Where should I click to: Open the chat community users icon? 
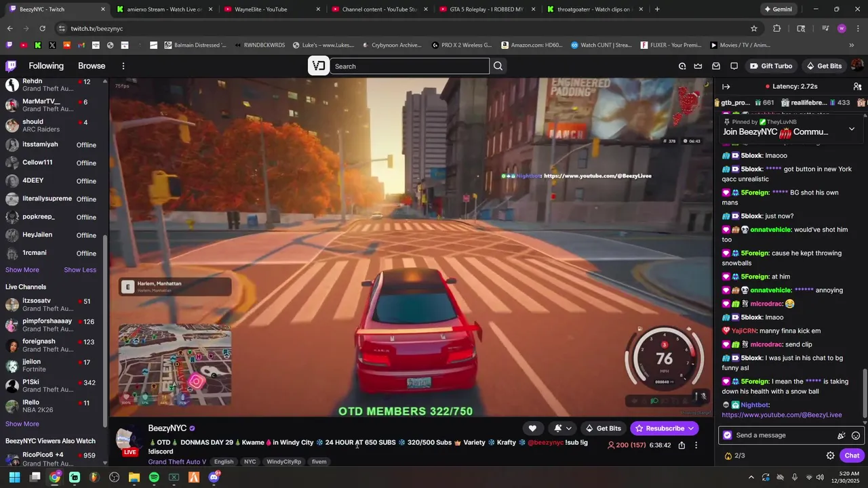click(x=857, y=87)
